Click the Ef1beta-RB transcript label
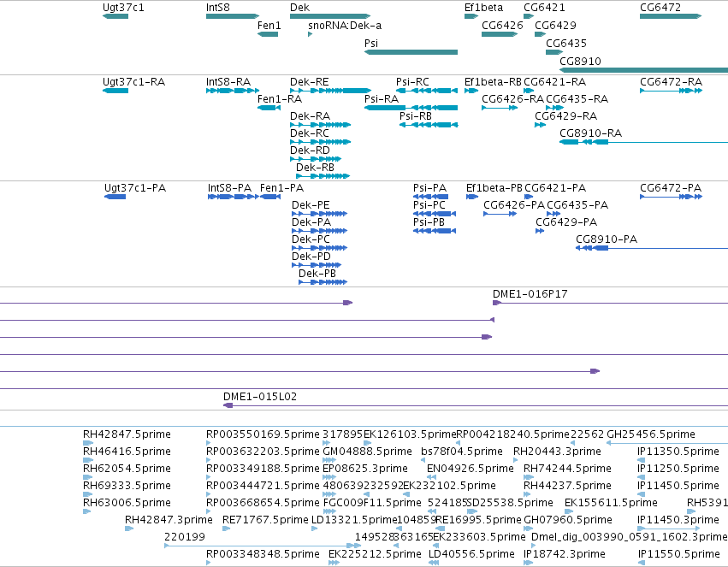The height and width of the screenshot is (567, 728). pyautogui.click(x=493, y=82)
